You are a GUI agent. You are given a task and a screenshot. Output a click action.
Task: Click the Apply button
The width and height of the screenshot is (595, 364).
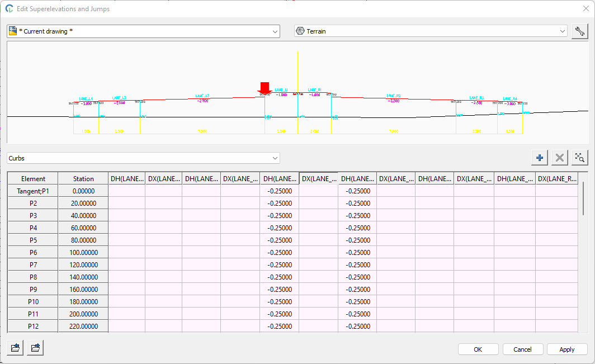[x=566, y=349]
